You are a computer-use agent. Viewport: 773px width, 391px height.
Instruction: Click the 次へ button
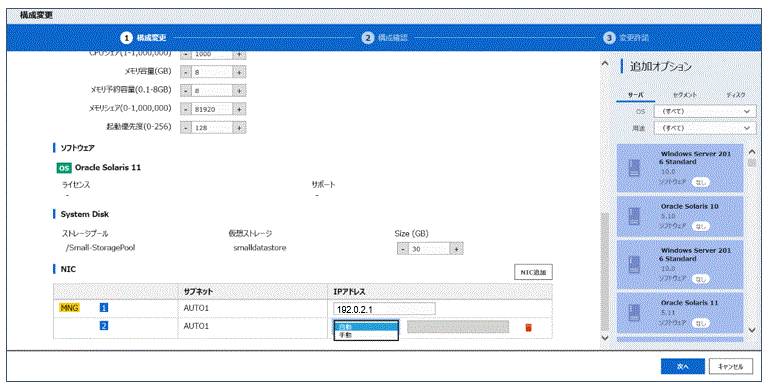(x=683, y=366)
